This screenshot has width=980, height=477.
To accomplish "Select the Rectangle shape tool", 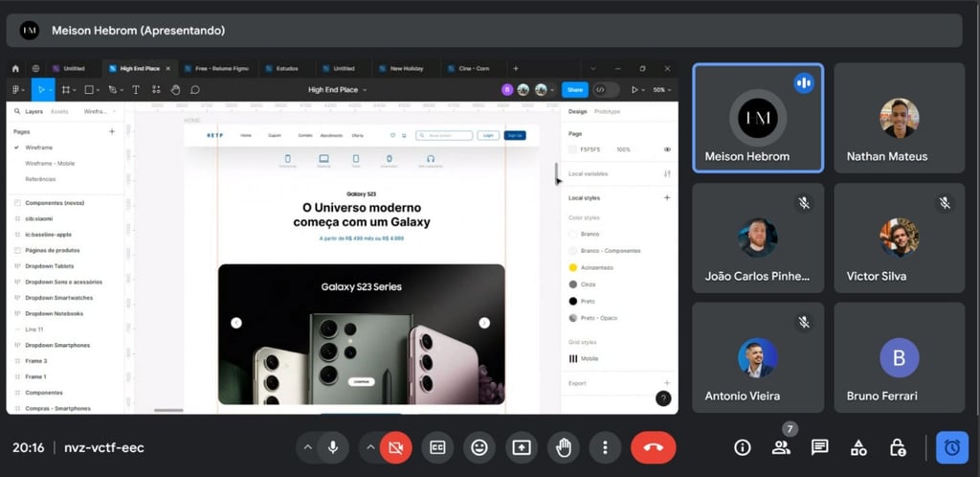I will pos(89,90).
